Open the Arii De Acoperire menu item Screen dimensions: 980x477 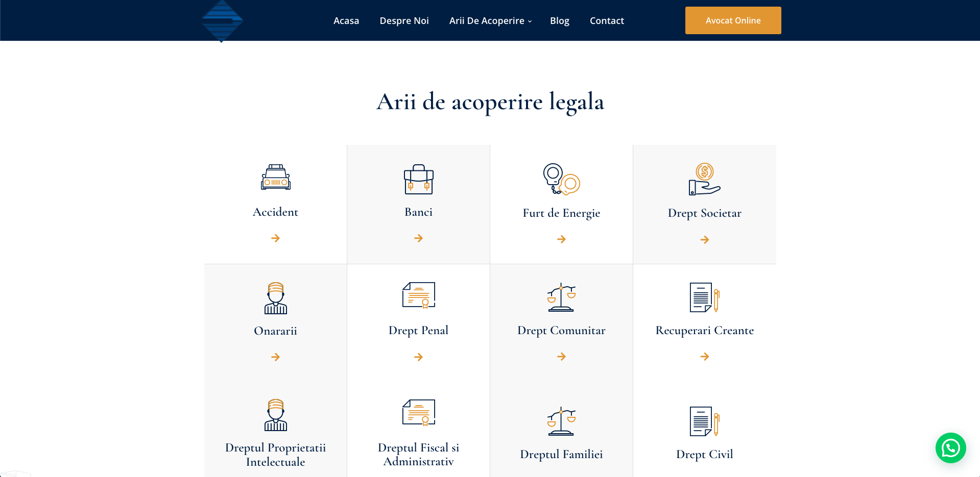point(487,20)
